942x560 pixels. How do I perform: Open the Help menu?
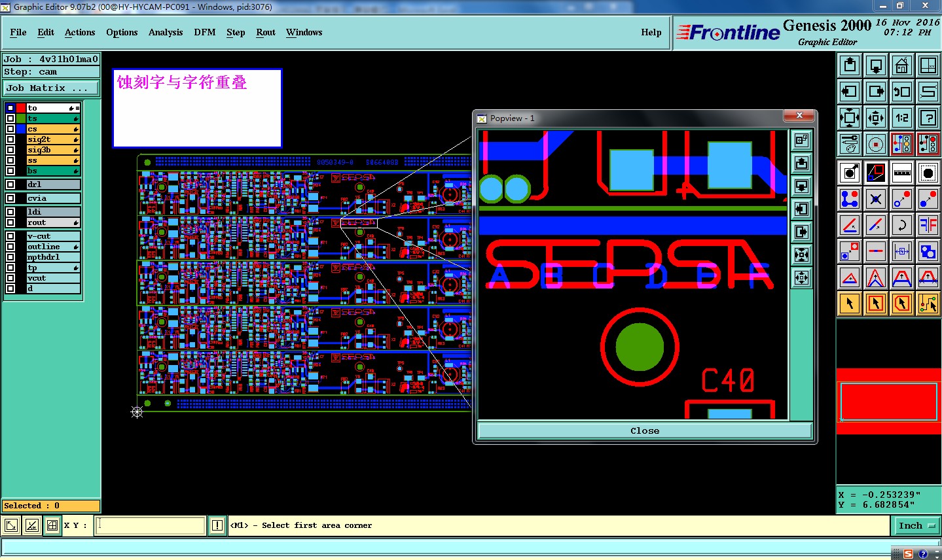click(651, 32)
